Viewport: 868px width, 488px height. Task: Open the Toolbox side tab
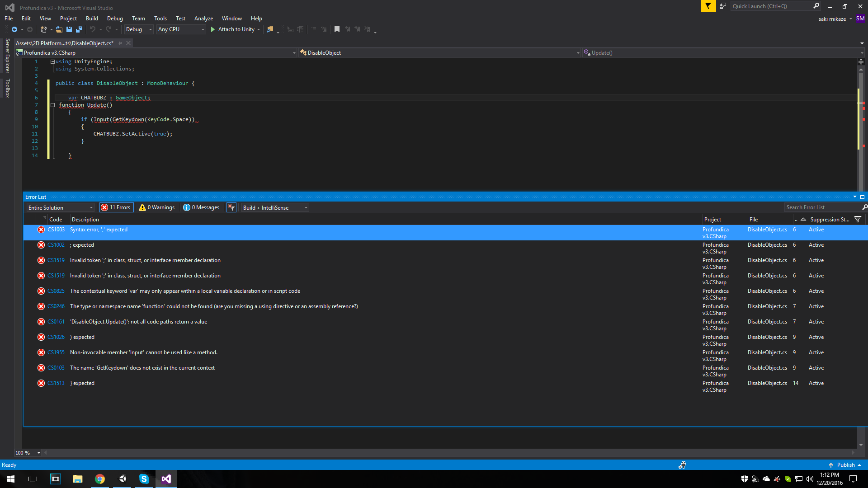pyautogui.click(x=7, y=88)
